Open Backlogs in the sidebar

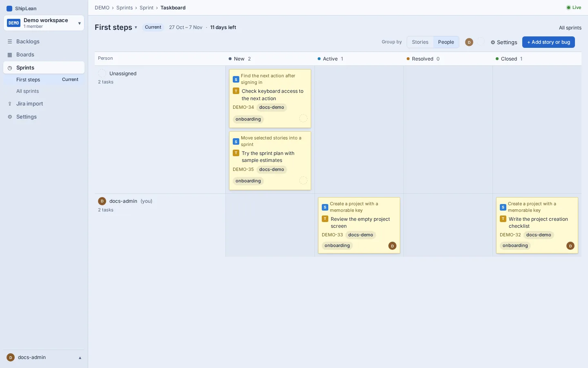tap(44, 42)
